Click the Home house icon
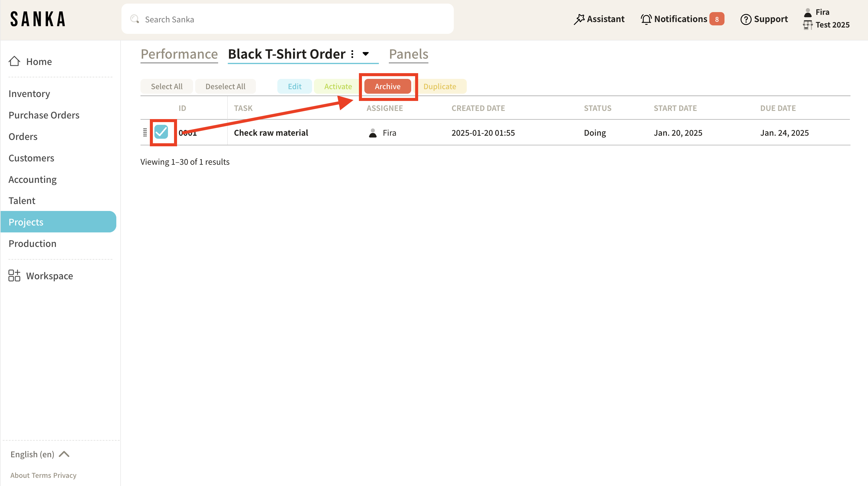868x486 pixels. click(14, 61)
